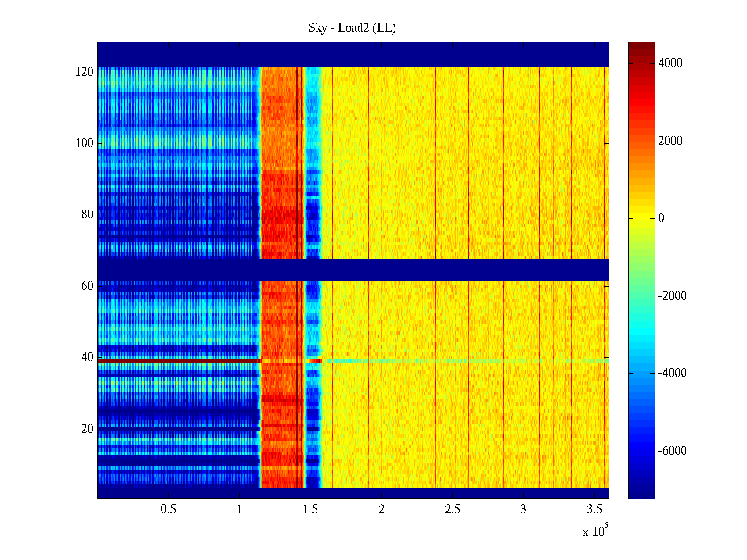Select the colorbar label 2000

pyautogui.click(x=670, y=141)
